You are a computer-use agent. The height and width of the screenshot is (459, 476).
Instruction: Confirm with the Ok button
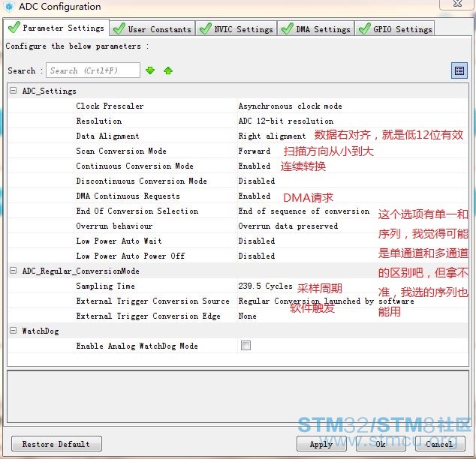tap(381, 444)
